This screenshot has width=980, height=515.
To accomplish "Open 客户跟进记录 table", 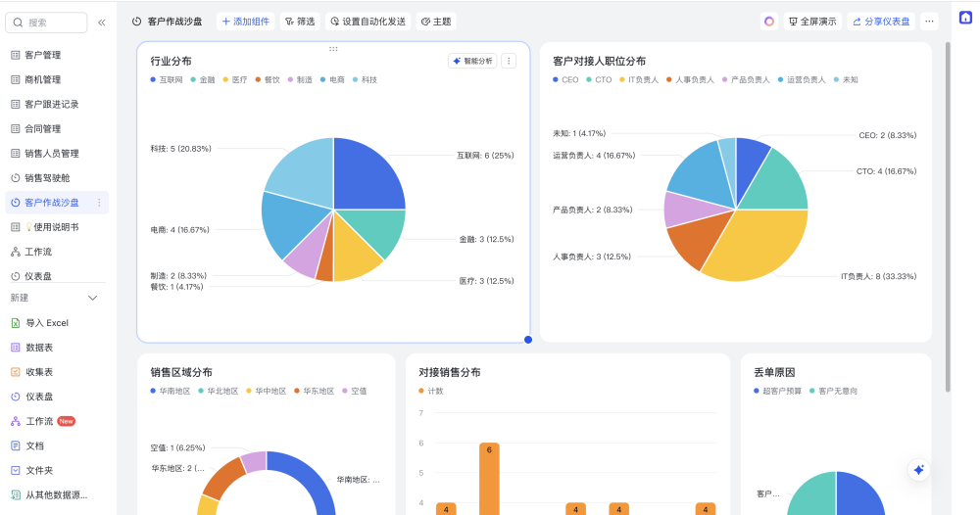I will pos(56,104).
